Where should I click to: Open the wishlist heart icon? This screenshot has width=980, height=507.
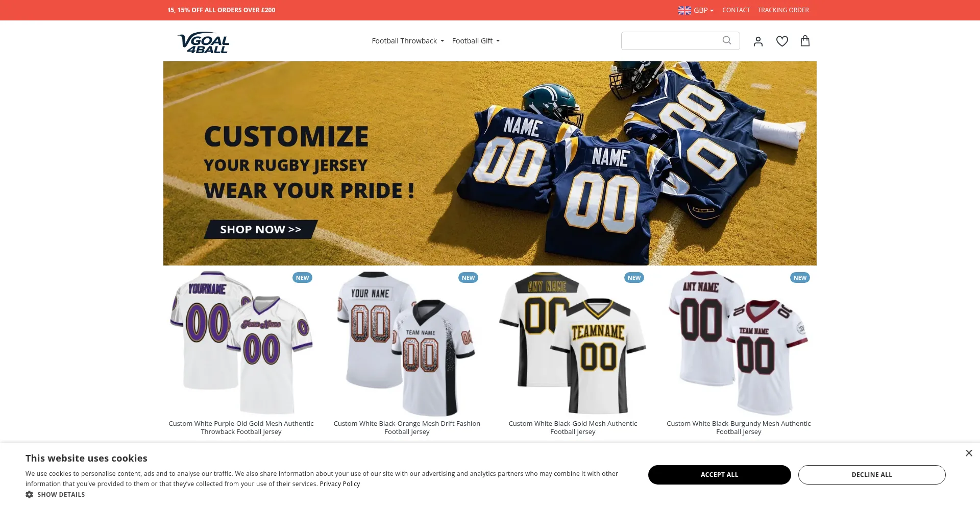click(x=782, y=41)
